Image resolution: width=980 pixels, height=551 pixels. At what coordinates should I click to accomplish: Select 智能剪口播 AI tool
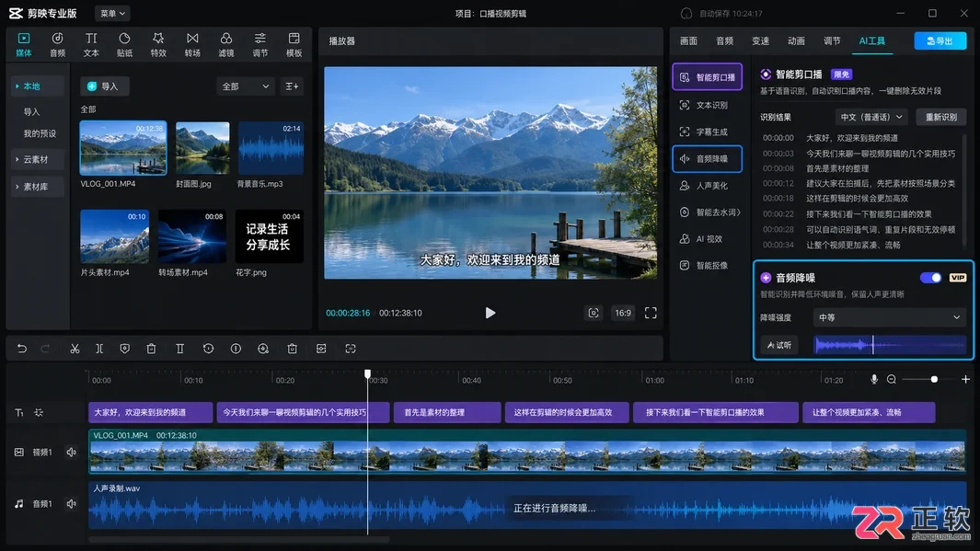click(x=707, y=77)
